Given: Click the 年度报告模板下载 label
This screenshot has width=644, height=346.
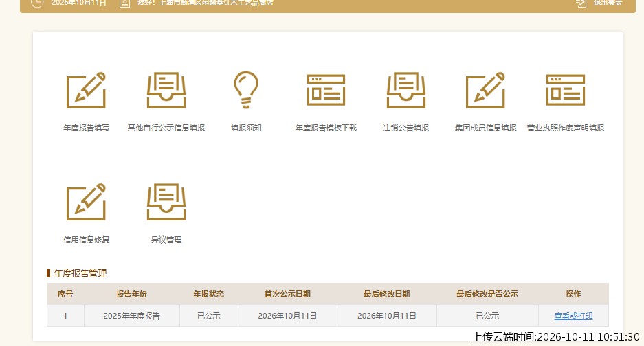Looking at the screenshot, I should click(326, 128).
